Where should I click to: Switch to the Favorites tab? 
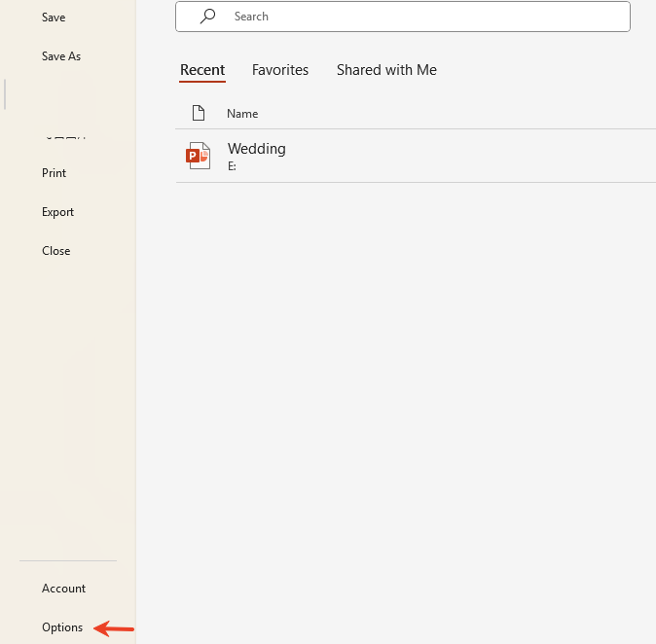[280, 70]
